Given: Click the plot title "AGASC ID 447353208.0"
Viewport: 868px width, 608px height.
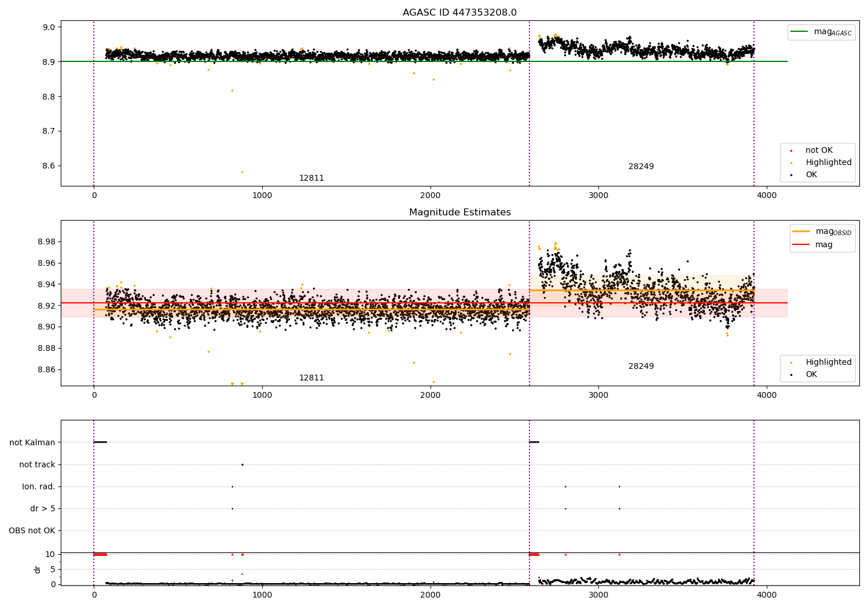Looking at the screenshot, I should click(459, 13).
